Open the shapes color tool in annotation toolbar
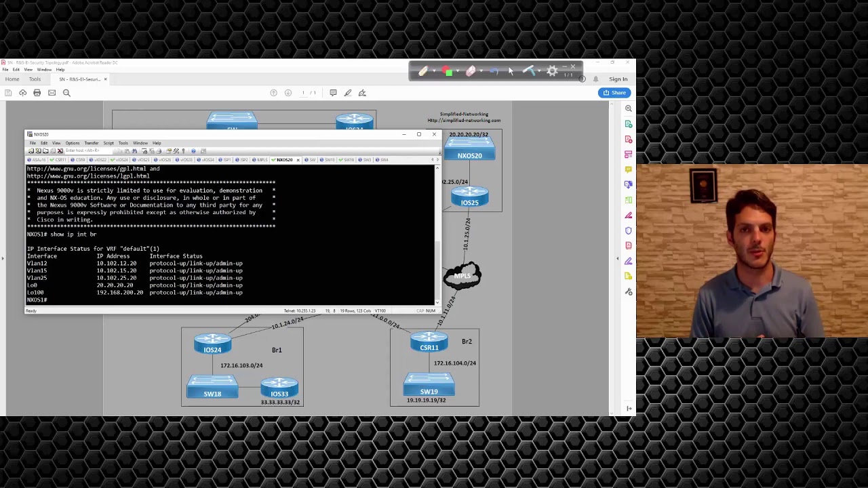The width and height of the screenshot is (868, 488). pyautogui.click(x=448, y=71)
